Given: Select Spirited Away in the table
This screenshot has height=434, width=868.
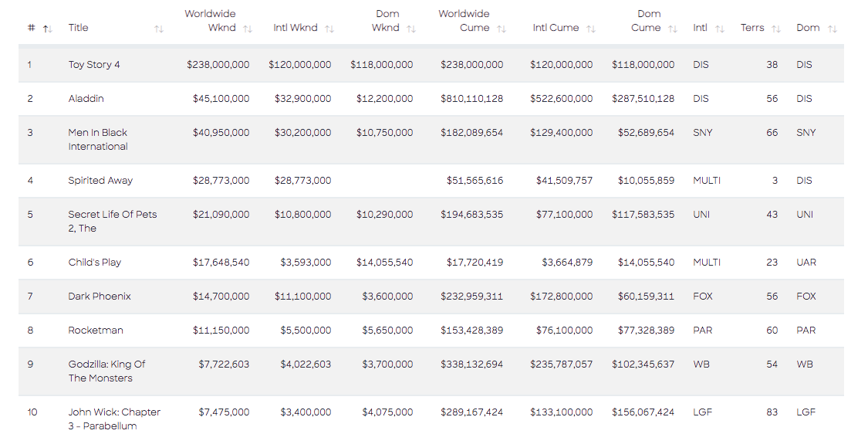Looking at the screenshot, I should pos(100,181).
